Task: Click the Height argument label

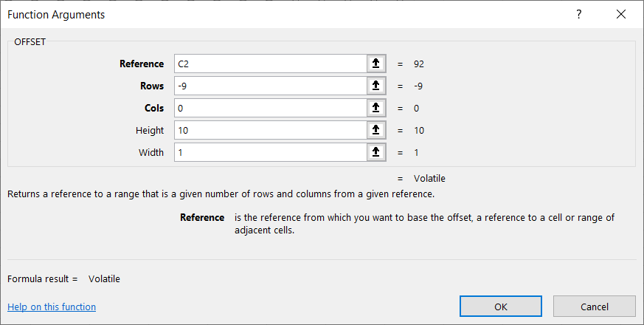Action: [x=150, y=131]
